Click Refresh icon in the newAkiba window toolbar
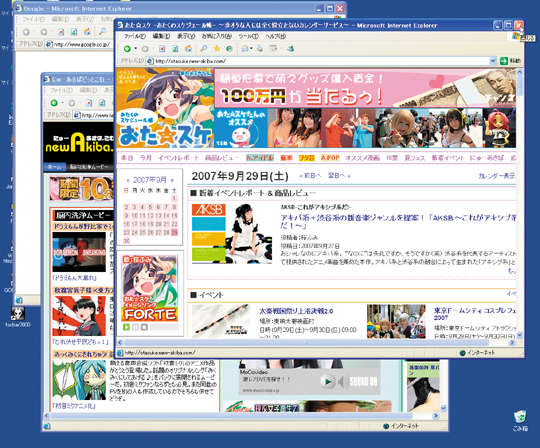This screenshot has width=540, height=448. click(x=102, y=103)
